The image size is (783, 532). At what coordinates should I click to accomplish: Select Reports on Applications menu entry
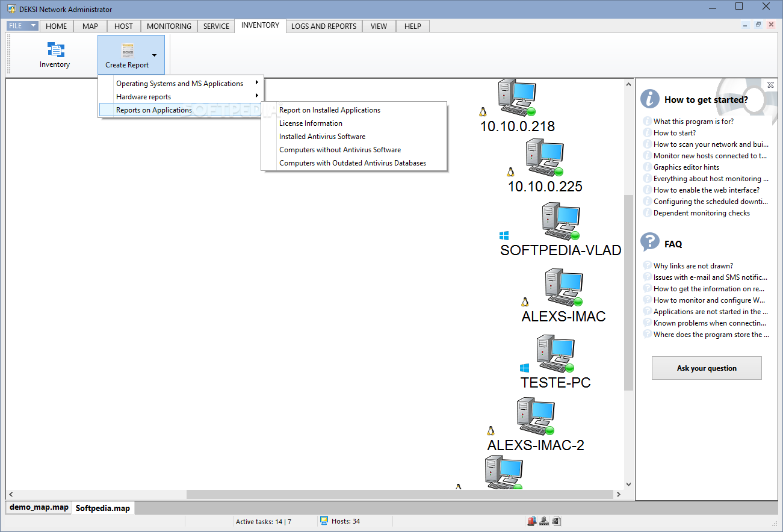point(181,110)
